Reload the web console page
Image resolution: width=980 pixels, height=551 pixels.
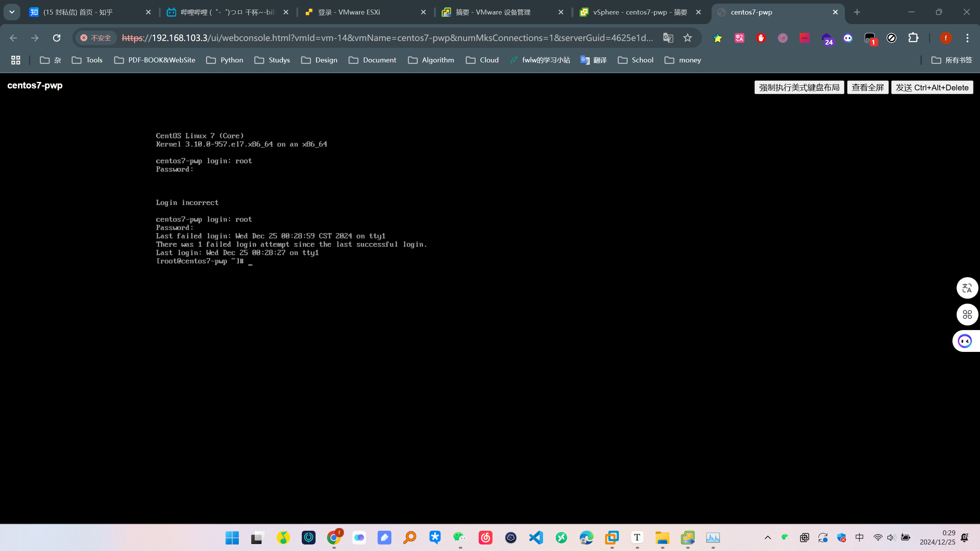(57, 38)
